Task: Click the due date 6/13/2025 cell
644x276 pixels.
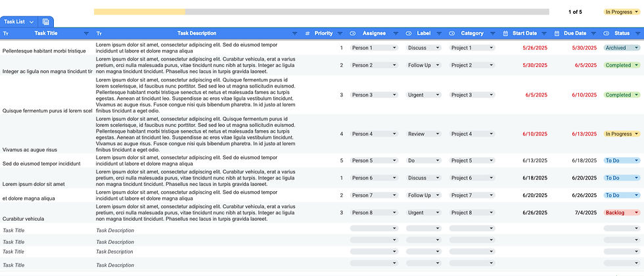Action: [584, 134]
